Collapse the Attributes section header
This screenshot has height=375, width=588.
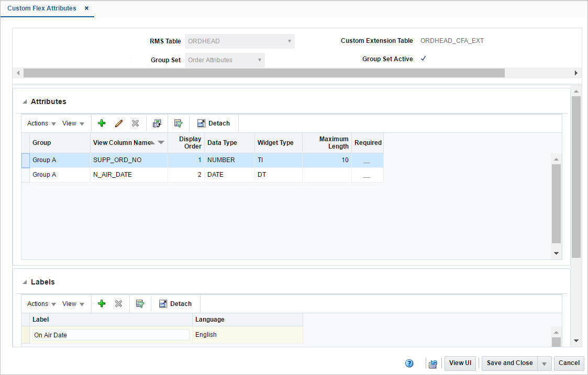coord(25,101)
